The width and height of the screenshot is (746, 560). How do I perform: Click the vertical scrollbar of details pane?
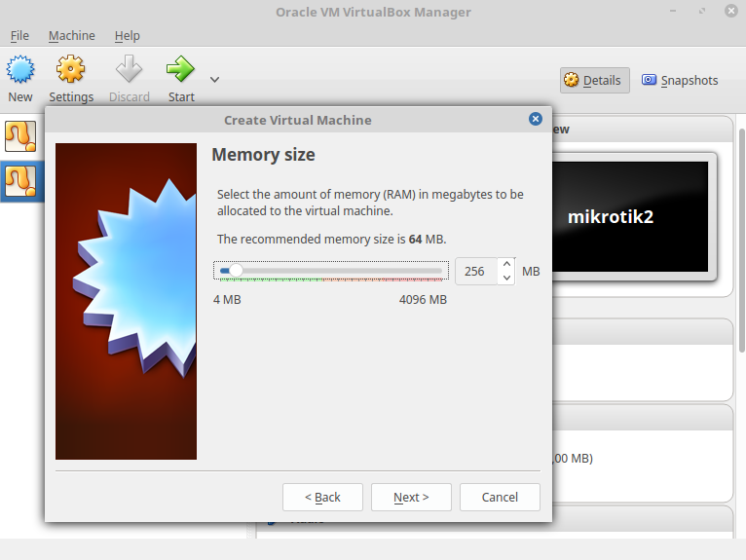coord(741,241)
